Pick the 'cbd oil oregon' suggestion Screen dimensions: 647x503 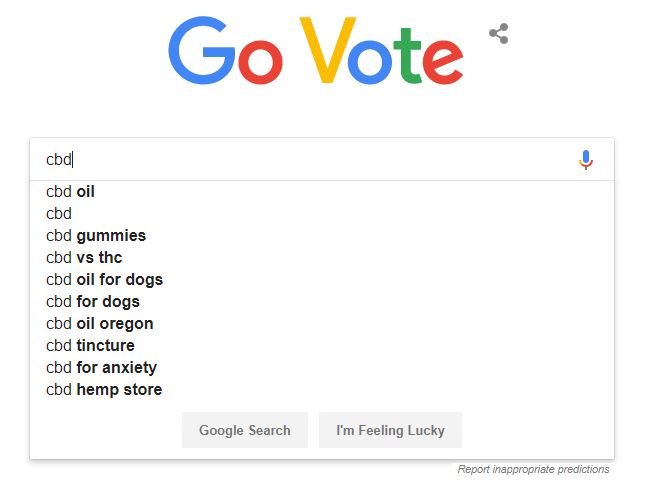[322, 324]
